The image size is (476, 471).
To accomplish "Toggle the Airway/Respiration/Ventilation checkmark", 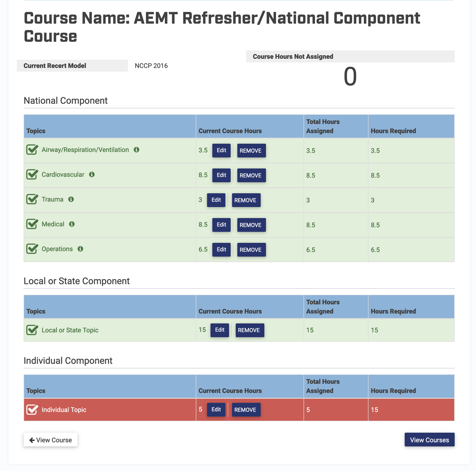I will click(x=32, y=149).
